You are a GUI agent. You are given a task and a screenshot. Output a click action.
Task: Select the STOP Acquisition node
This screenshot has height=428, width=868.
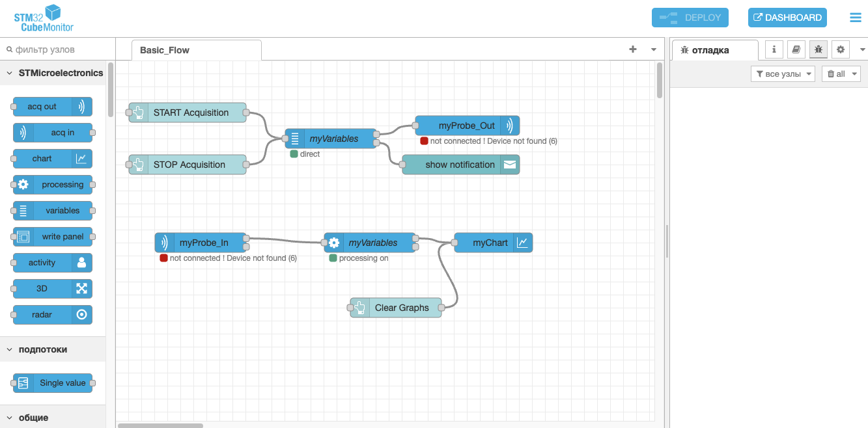188,165
